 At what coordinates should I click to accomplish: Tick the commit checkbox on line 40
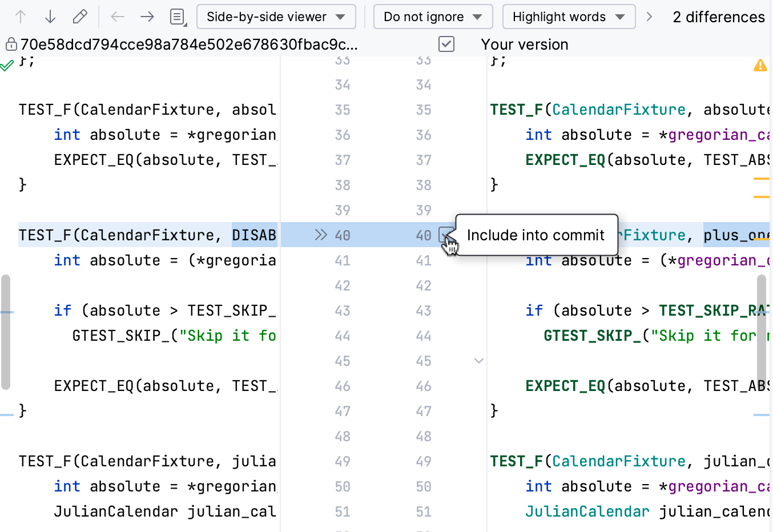pyautogui.click(x=445, y=235)
